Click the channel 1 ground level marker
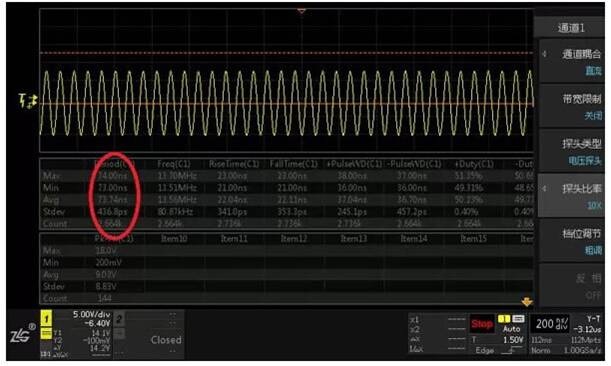This screenshot has height=366, width=611. tap(28, 101)
